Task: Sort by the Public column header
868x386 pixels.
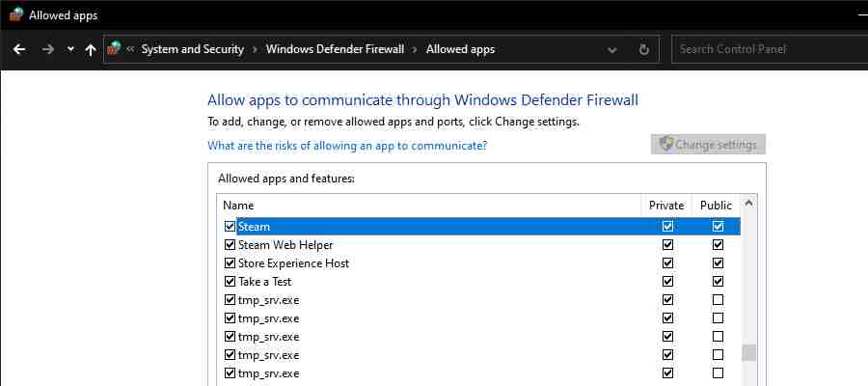Action: tap(716, 205)
